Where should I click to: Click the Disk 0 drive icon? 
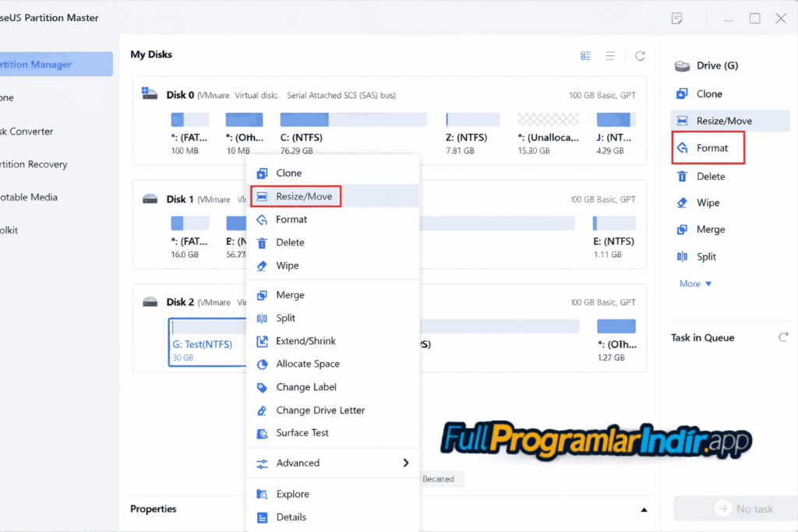tap(150, 93)
